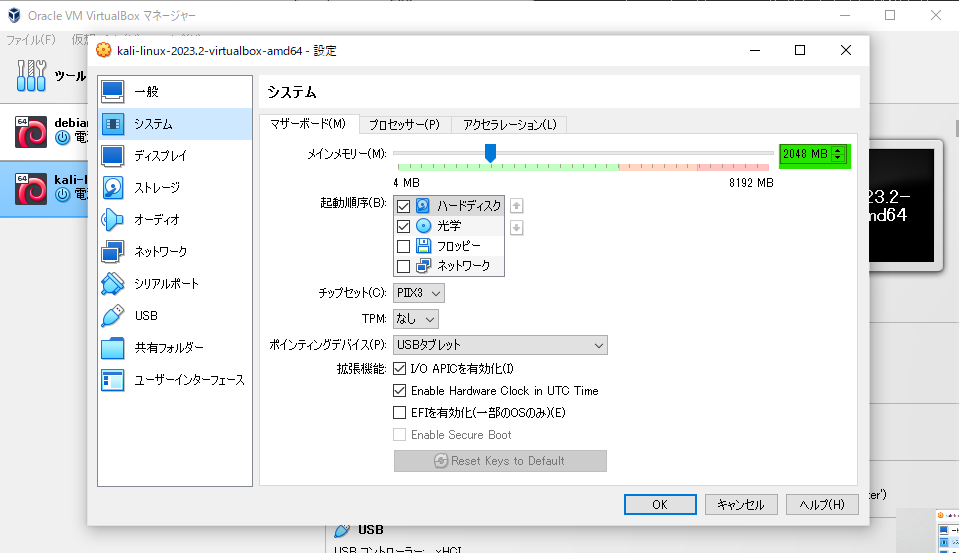This screenshot has height=553, width=959.
Task: Click the 2048 MB memory value field
Action: click(x=805, y=154)
